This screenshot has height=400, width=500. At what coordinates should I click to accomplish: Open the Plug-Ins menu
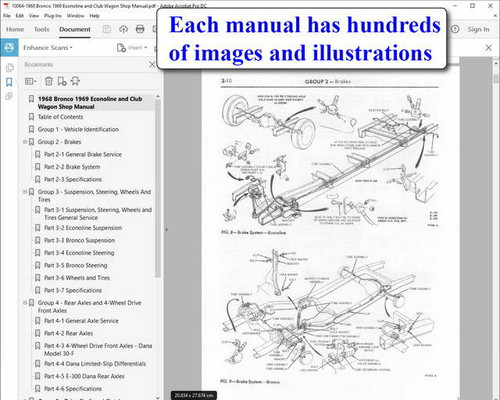click(x=53, y=16)
